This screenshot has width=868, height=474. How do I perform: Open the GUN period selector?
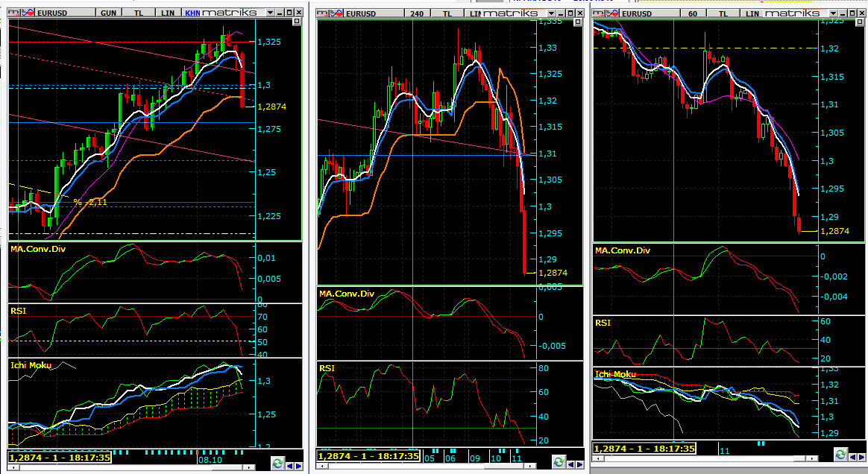[109, 13]
